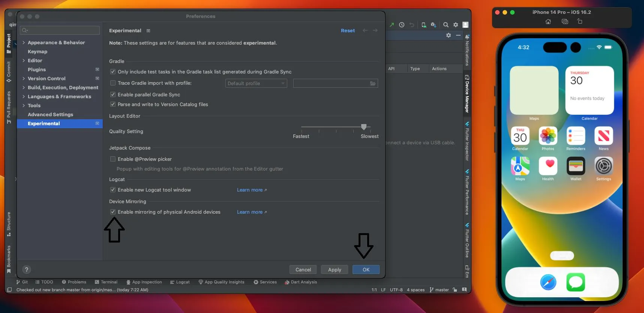
Task: Launch Messages from the iPhone dock
Action: (x=576, y=282)
